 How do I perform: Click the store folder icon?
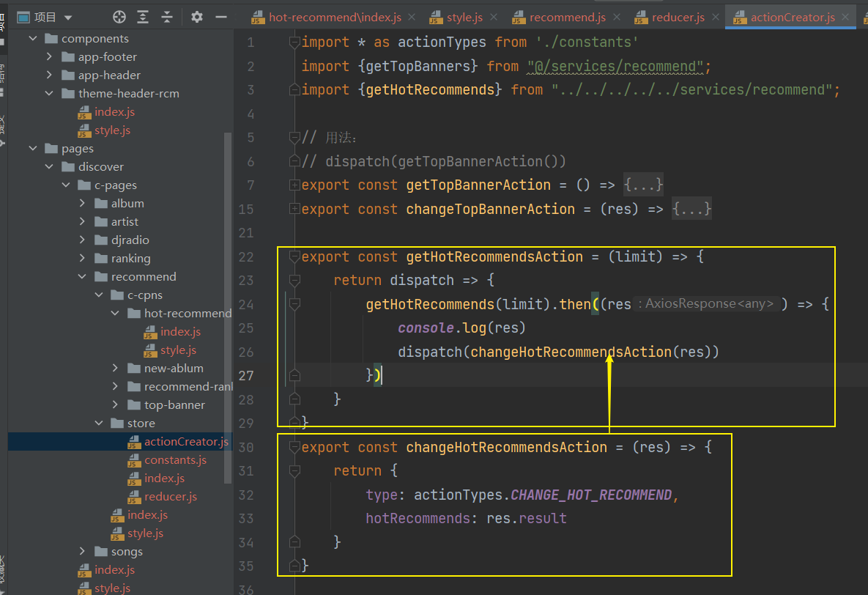click(x=117, y=423)
